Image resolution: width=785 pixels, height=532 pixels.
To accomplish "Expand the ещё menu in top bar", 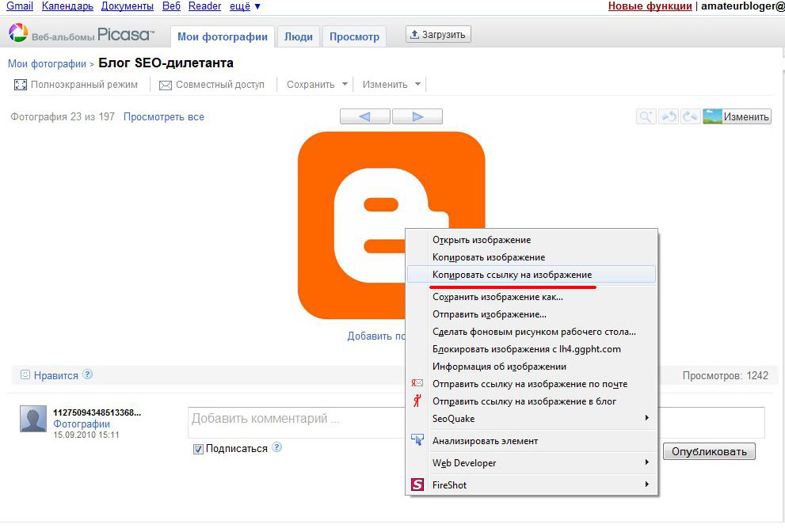I will pos(245,6).
